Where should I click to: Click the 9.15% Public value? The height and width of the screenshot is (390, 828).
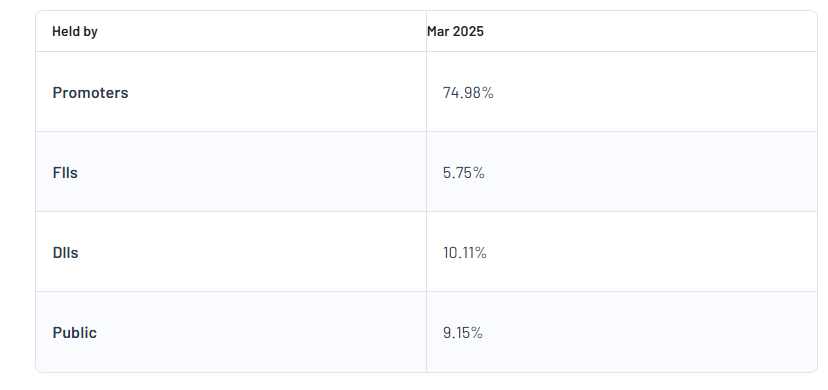click(x=463, y=333)
